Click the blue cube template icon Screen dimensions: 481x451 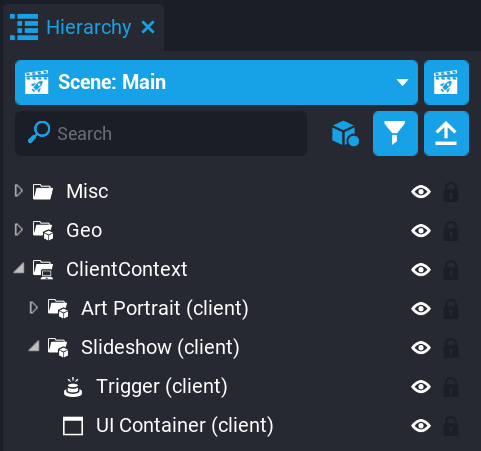pos(345,133)
